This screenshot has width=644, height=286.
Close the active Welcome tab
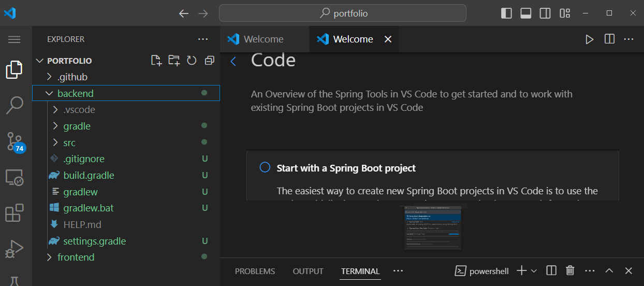click(388, 39)
